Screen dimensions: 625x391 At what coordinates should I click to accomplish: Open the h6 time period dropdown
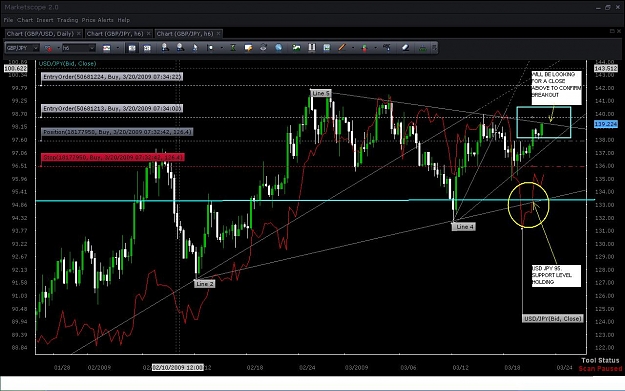92,48
